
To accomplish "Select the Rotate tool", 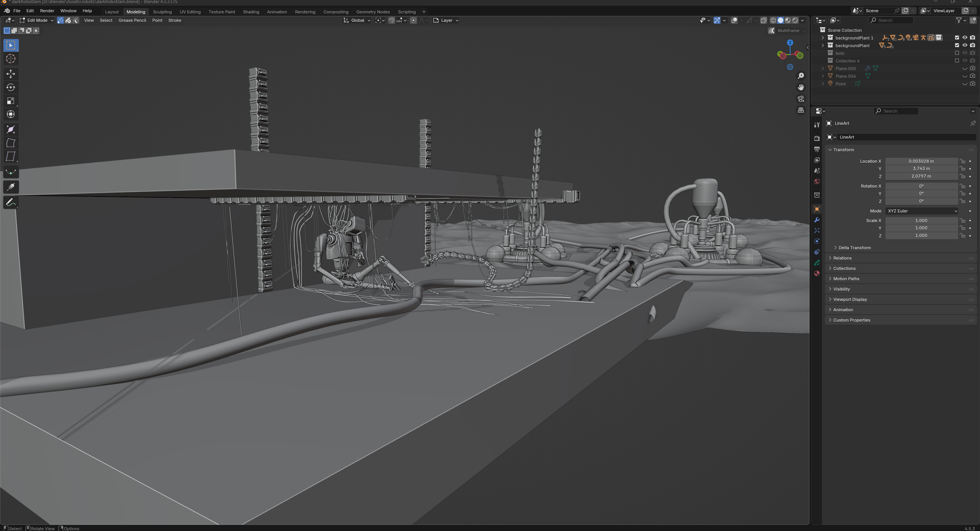I will coord(11,87).
